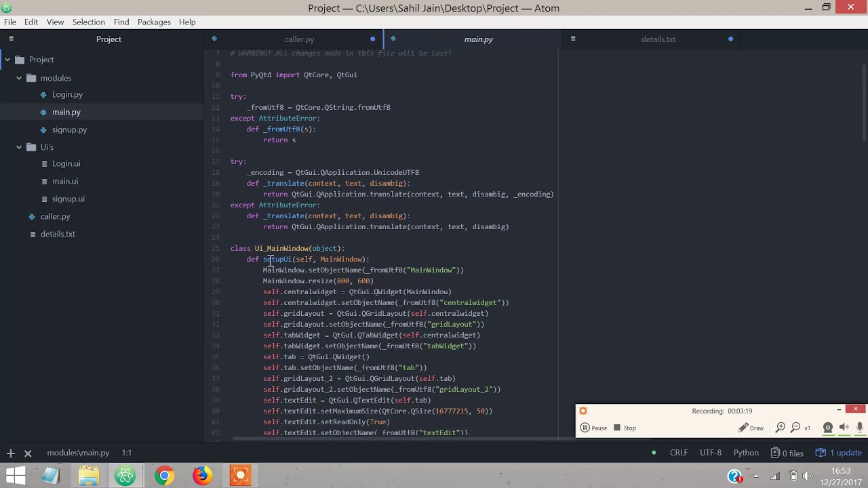The height and width of the screenshot is (488, 868).
Task: Click the X icon in status bar
Action: [x=28, y=453]
